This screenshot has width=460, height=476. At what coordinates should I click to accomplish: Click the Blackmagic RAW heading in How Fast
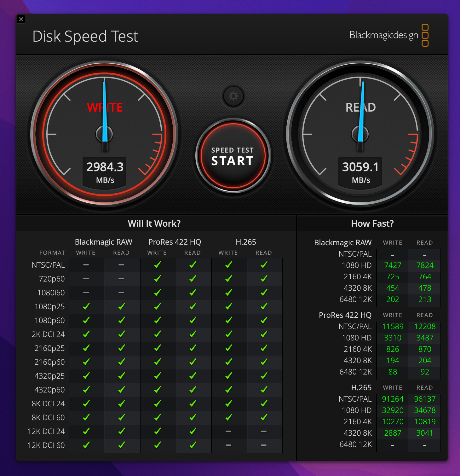[x=343, y=243]
